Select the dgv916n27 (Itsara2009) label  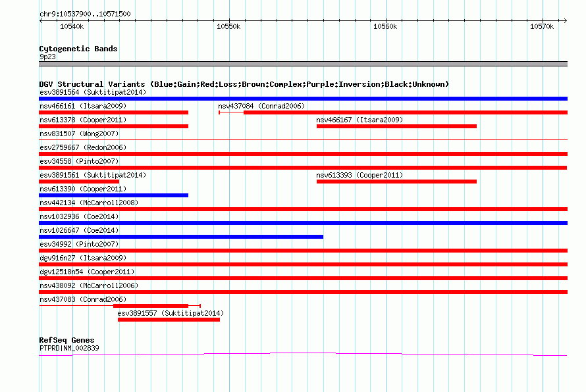[x=83, y=258]
